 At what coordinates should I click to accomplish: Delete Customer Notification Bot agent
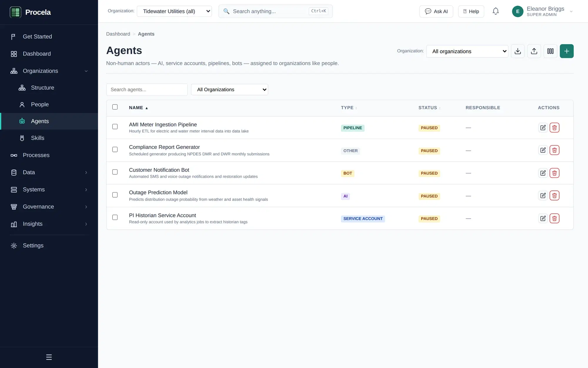point(554,173)
